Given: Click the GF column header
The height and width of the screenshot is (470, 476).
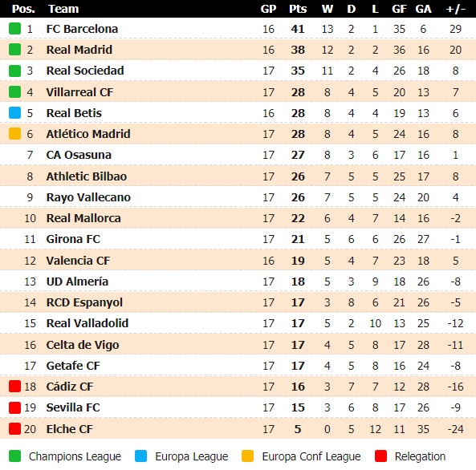Looking at the screenshot, I should 399,9.
